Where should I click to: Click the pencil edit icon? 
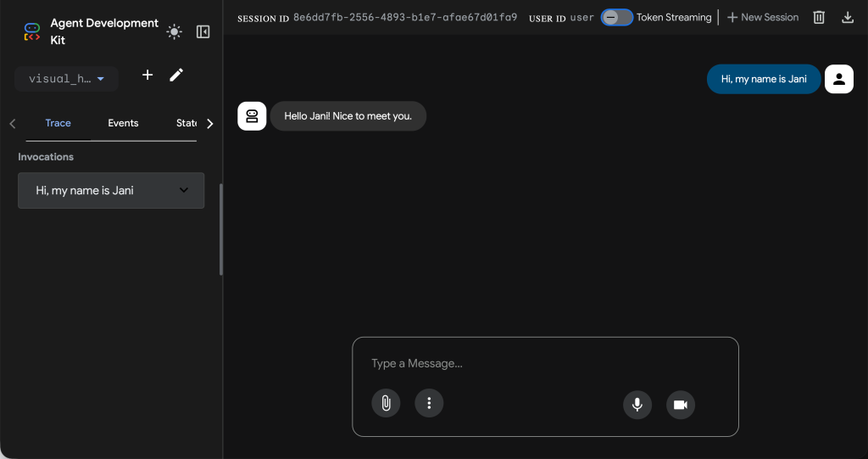[x=176, y=75]
